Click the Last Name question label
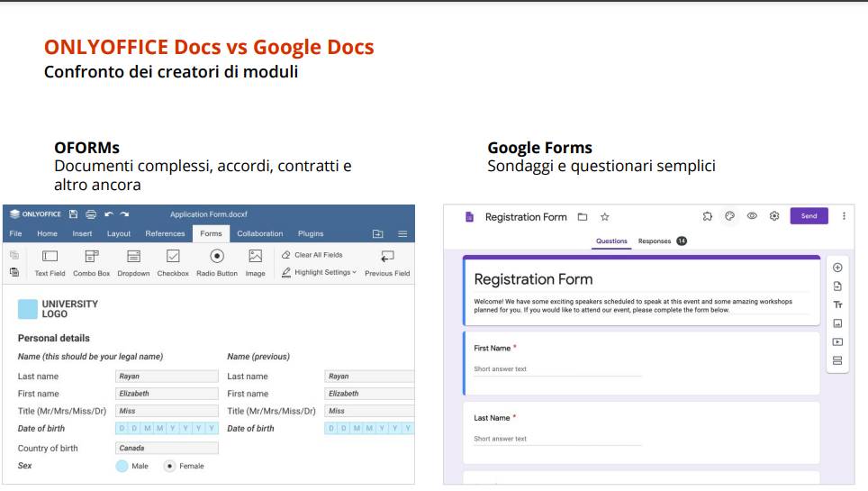This screenshot has height=491, width=868. [492, 418]
